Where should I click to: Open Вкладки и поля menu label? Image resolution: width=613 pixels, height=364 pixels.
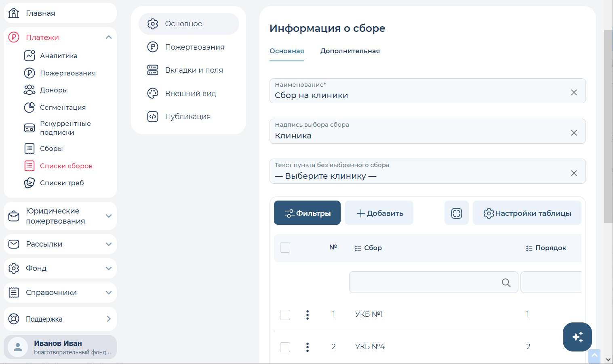coord(194,70)
